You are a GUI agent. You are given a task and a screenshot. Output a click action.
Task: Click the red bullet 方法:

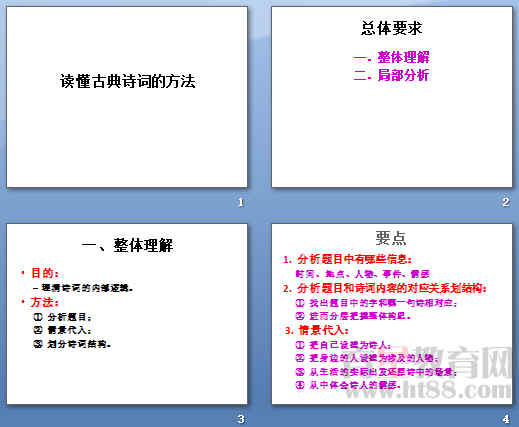point(40,302)
